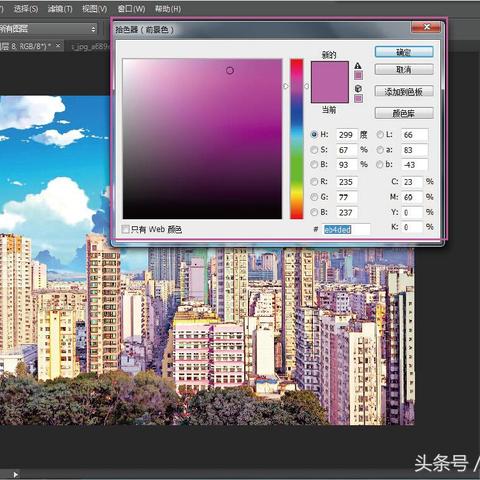Select the R red radio button
Viewport: 480px width, 480px height.
(x=314, y=182)
